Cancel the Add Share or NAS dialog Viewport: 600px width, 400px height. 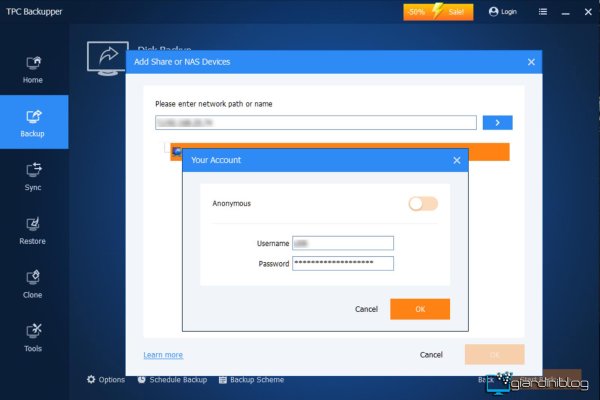431,355
